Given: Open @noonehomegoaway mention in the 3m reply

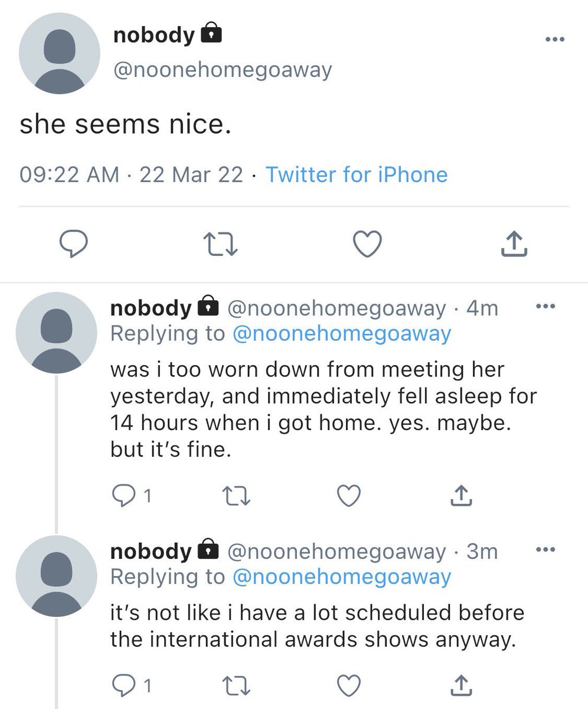Looking at the screenshot, I should pos(342,577).
